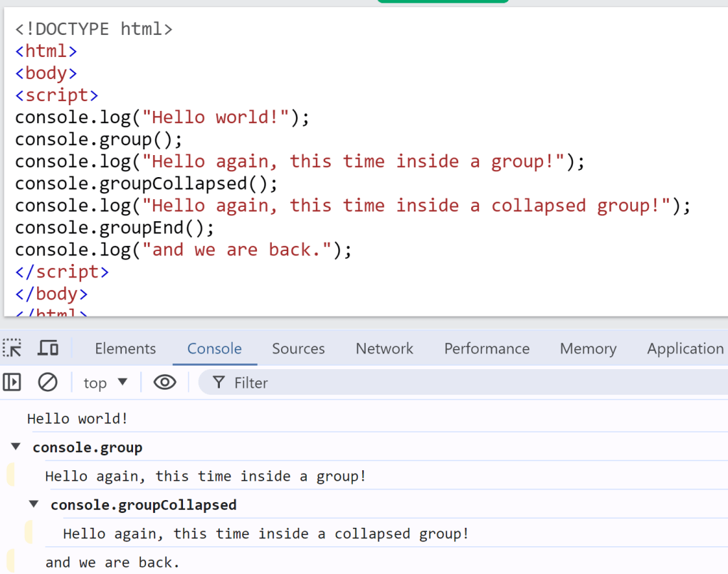
Task: Toggle the device toolbar icon
Action: (48, 349)
